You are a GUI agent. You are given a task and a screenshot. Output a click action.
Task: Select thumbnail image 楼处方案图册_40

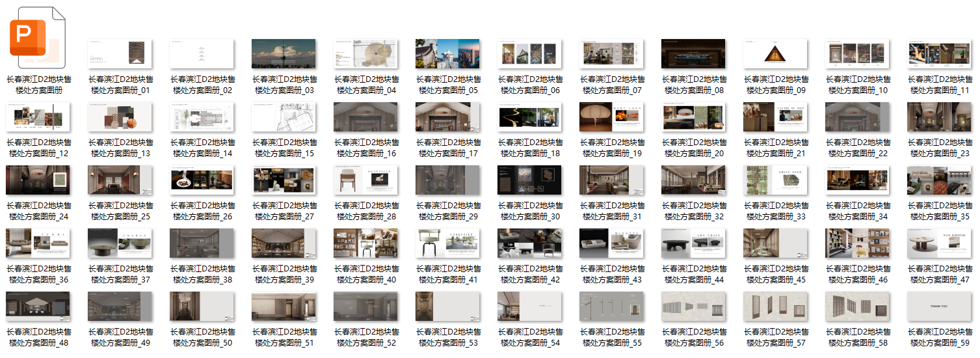coord(365,243)
